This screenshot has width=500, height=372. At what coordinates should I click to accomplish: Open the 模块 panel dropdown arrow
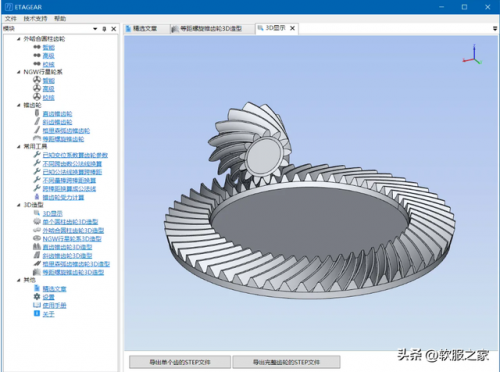coord(95,29)
